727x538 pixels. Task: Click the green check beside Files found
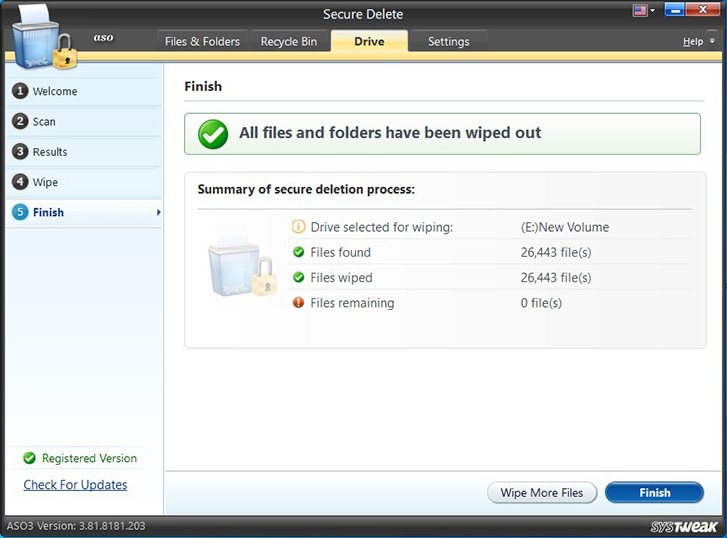[298, 252]
